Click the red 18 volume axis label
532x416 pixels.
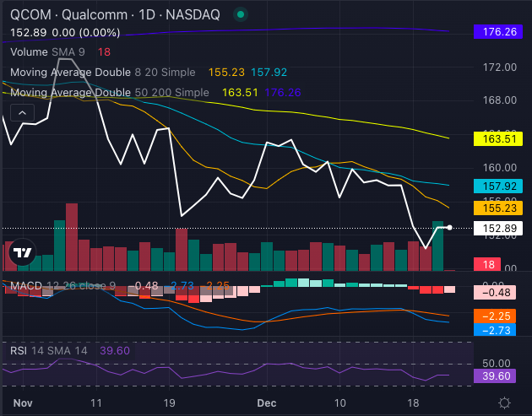coord(489,265)
